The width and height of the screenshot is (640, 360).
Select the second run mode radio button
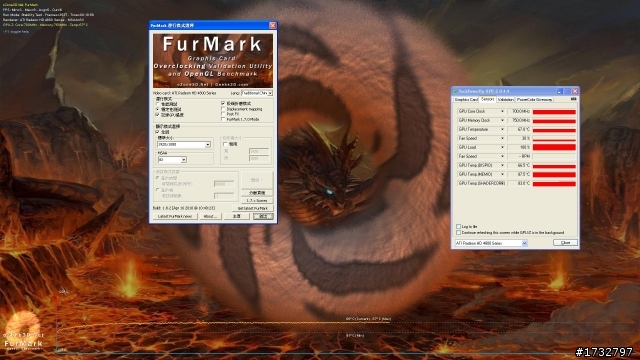[158, 109]
